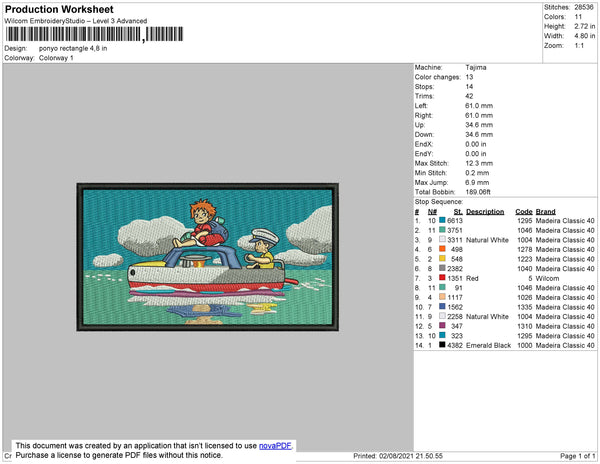Click 'Emerald Black' description in stop 14
Image resolution: width=600 pixels, height=464 pixels.
488,345
